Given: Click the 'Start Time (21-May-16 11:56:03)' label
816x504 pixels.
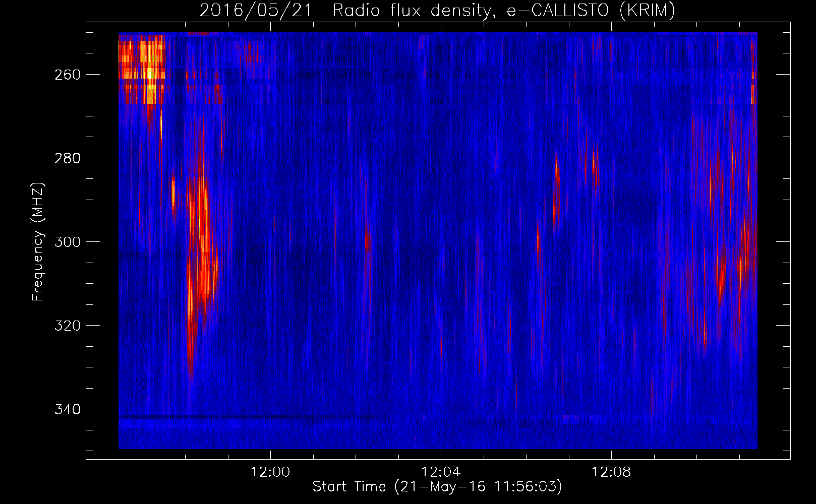Looking at the screenshot, I should tap(437, 487).
